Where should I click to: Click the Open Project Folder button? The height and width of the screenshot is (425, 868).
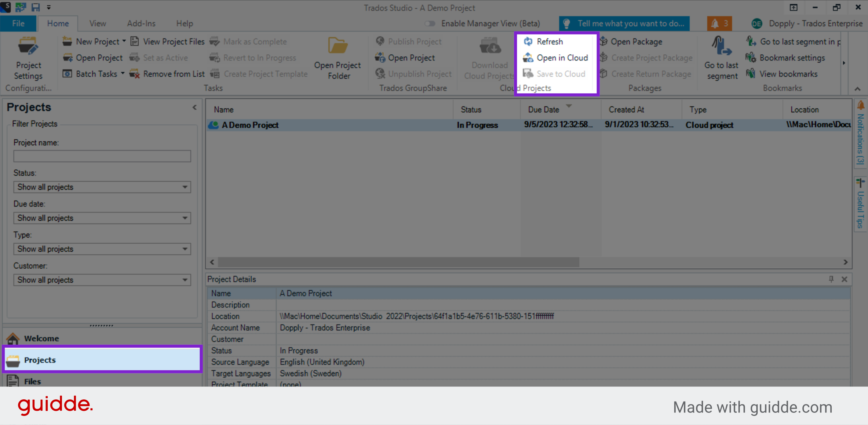coord(337,58)
